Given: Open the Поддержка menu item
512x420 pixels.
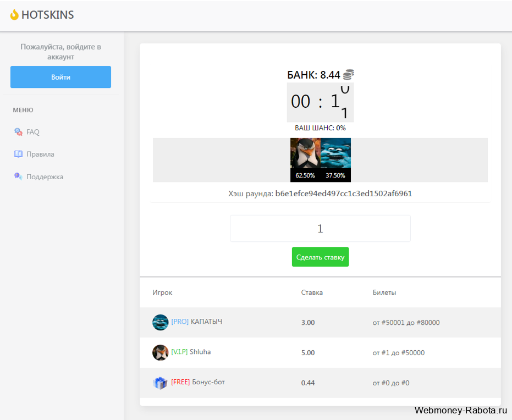Looking at the screenshot, I should (x=45, y=176).
